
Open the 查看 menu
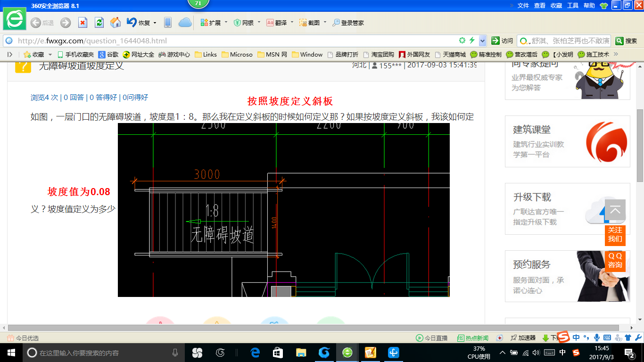540,6
